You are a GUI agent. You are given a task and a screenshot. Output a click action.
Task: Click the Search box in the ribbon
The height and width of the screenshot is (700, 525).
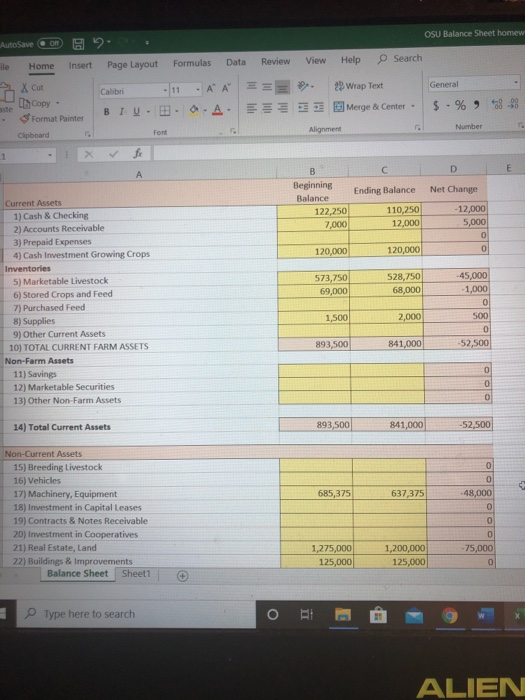(400, 58)
